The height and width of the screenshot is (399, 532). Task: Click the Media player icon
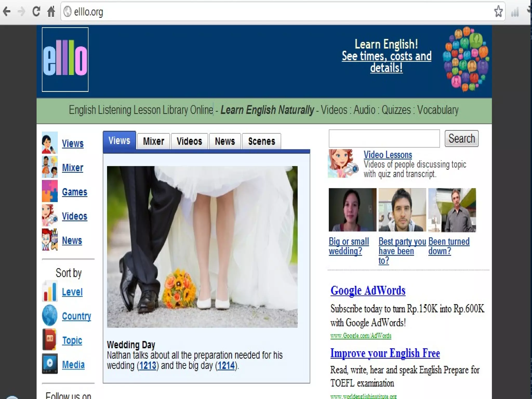click(x=50, y=364)
